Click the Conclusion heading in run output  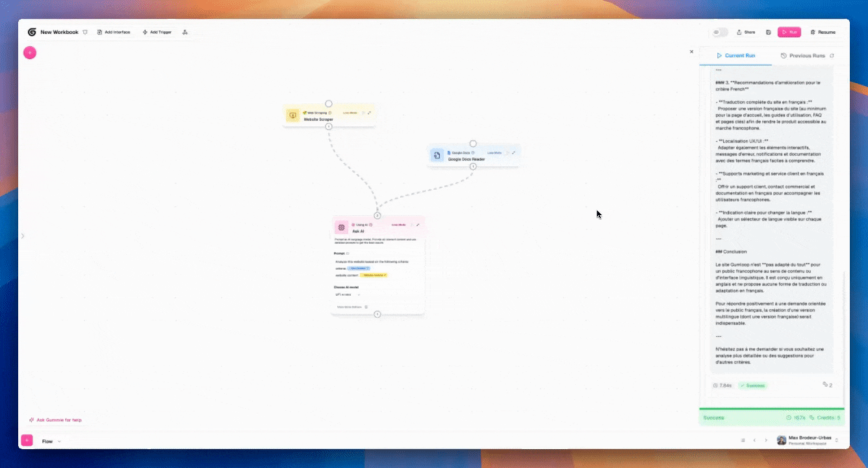(x=731, y=252)
